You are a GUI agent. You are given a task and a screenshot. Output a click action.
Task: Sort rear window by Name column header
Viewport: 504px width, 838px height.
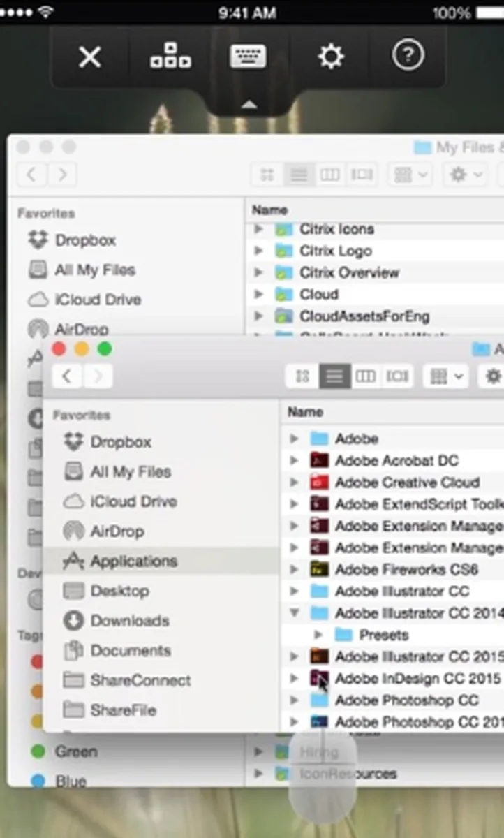(x=269, y=209)
